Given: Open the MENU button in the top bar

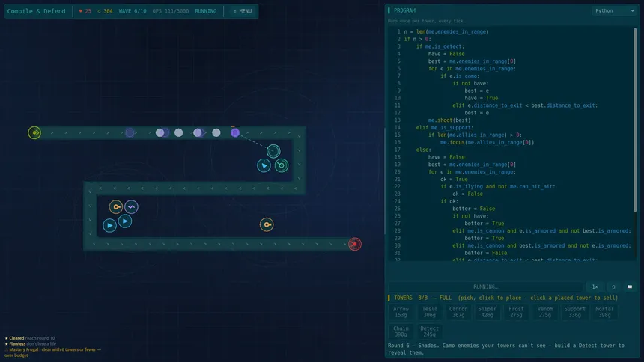Looking at the screenshot, I should [243, 11].
